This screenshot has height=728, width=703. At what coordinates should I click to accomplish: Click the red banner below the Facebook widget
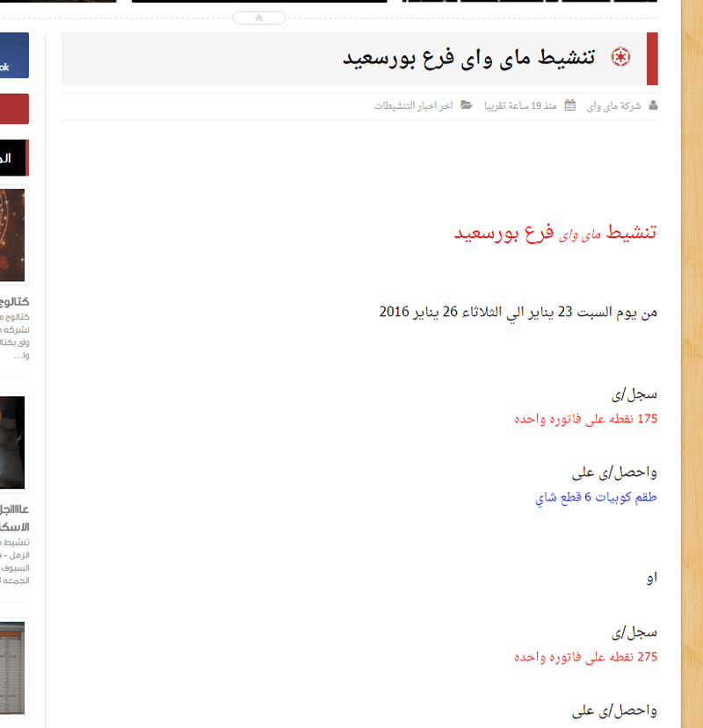[14, 109]
